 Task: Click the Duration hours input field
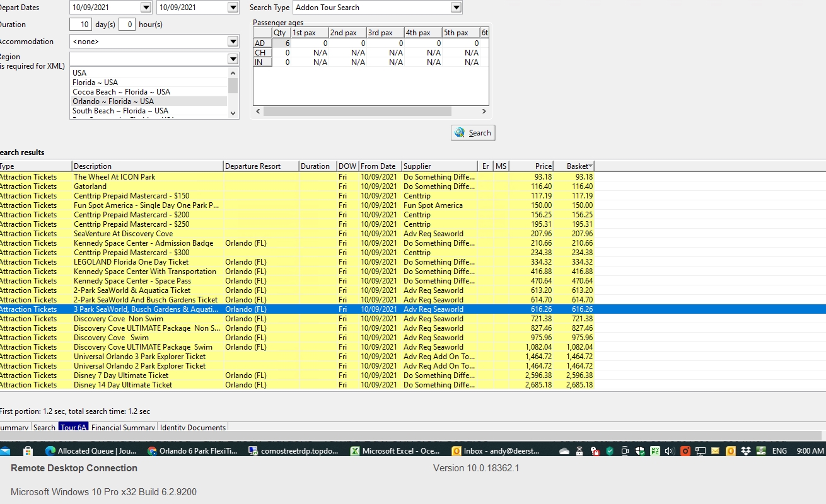127,25
